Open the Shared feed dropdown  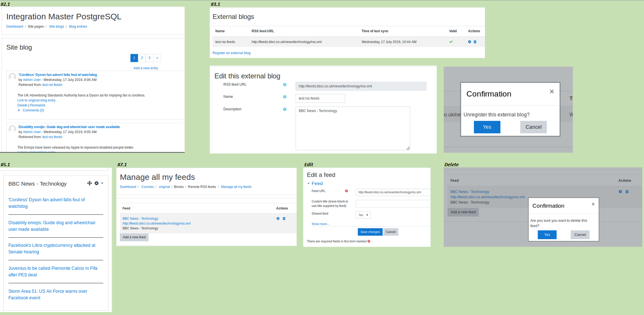(363, 215)
